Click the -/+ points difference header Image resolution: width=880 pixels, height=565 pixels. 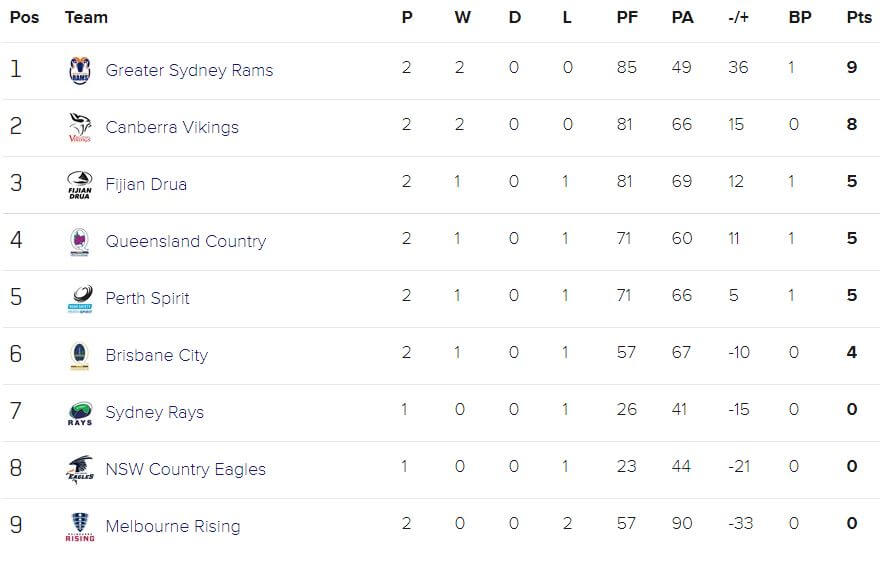coord(738,17)
